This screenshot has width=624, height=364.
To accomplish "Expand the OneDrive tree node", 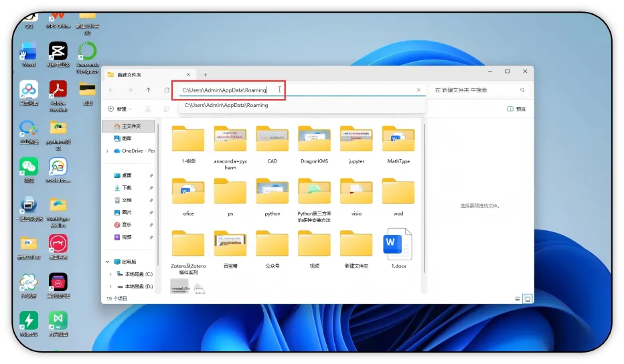I will (x=107, y=151).
